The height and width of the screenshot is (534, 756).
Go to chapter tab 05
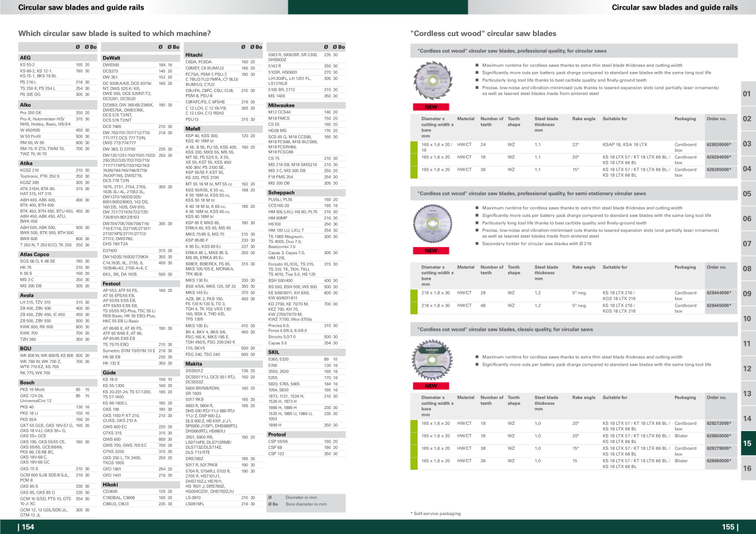coord(747,194)
